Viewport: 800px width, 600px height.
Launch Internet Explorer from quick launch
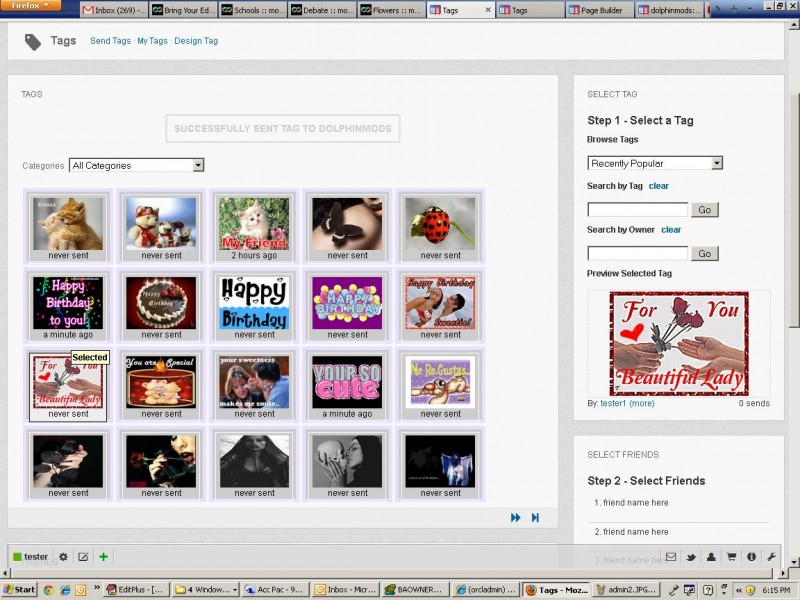(x=65, y=590)
